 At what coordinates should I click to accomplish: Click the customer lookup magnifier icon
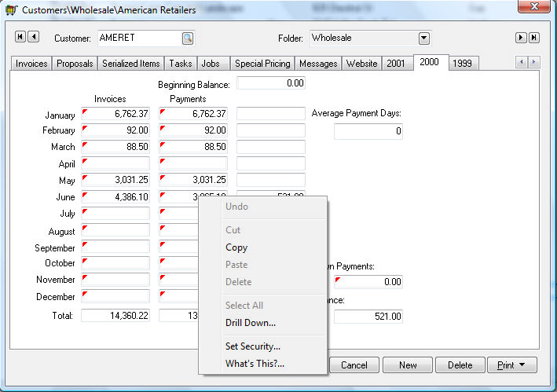point(188,38)
